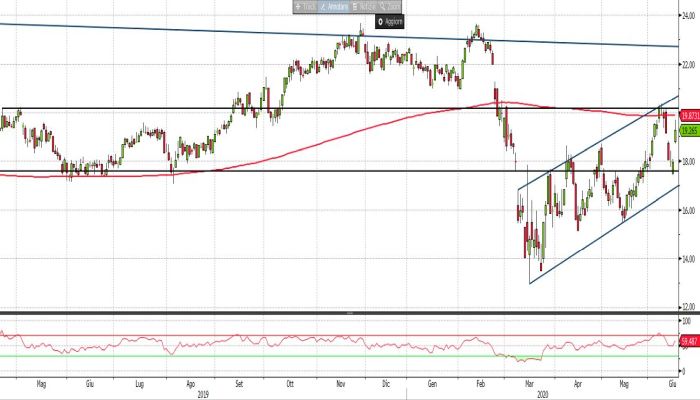Click the green 19.265 last price label

pos(688,130)
